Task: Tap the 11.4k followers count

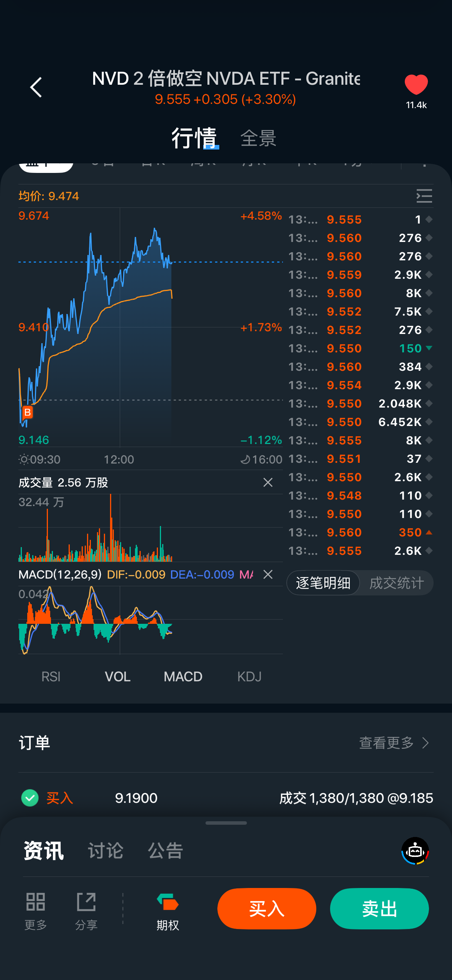Action: coord(416,105)
